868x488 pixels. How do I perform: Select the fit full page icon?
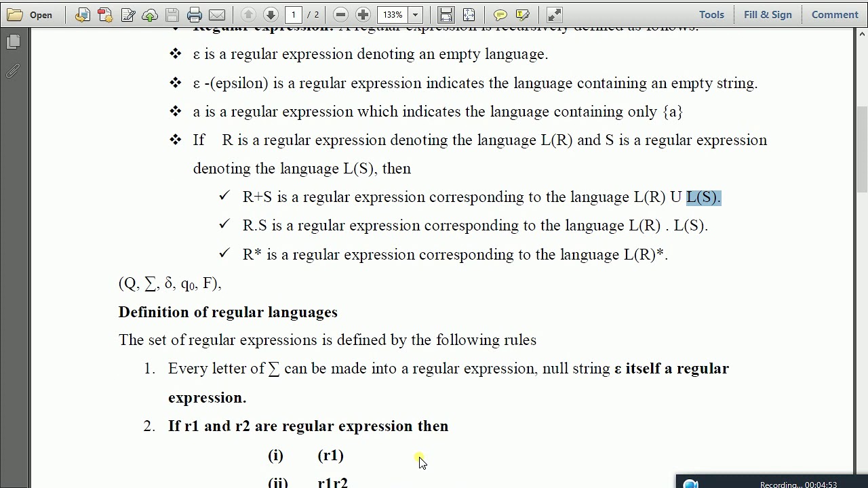click(x=468, y=14)
